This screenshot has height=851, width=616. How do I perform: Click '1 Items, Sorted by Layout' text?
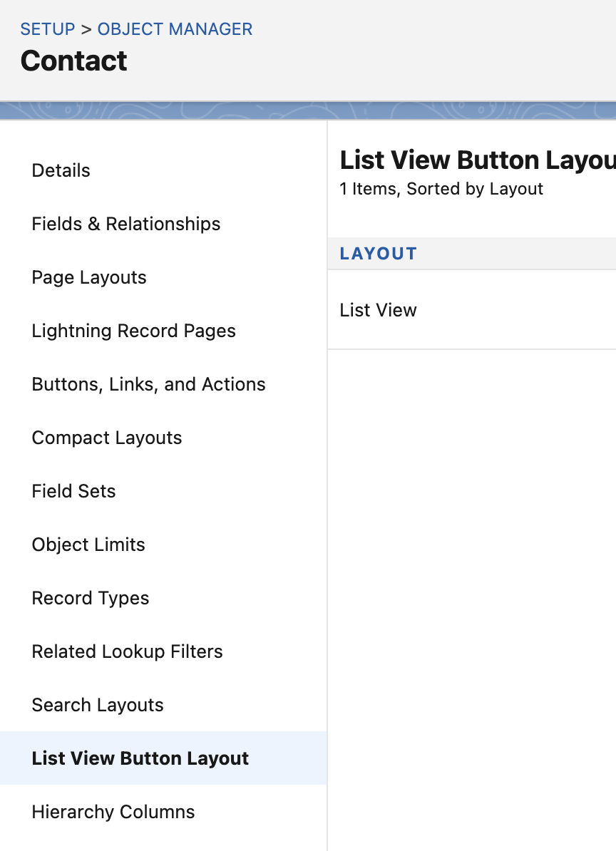(x=441, y=189)
